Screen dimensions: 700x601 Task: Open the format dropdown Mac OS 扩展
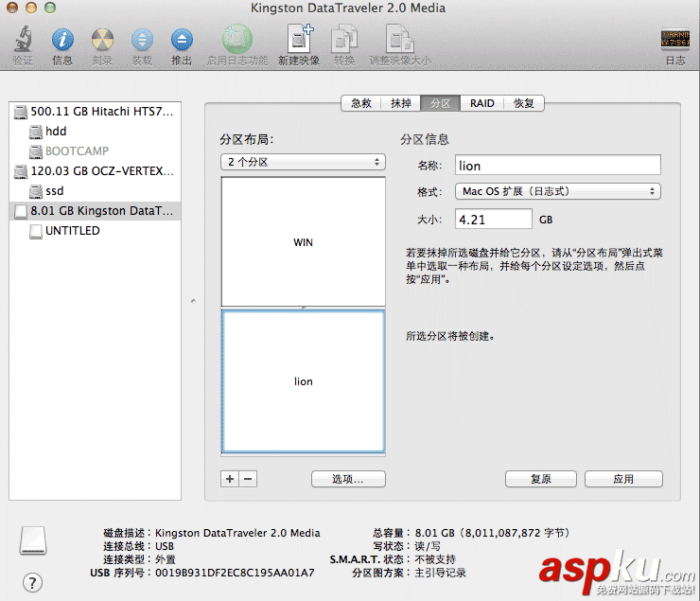pos(557,191)
